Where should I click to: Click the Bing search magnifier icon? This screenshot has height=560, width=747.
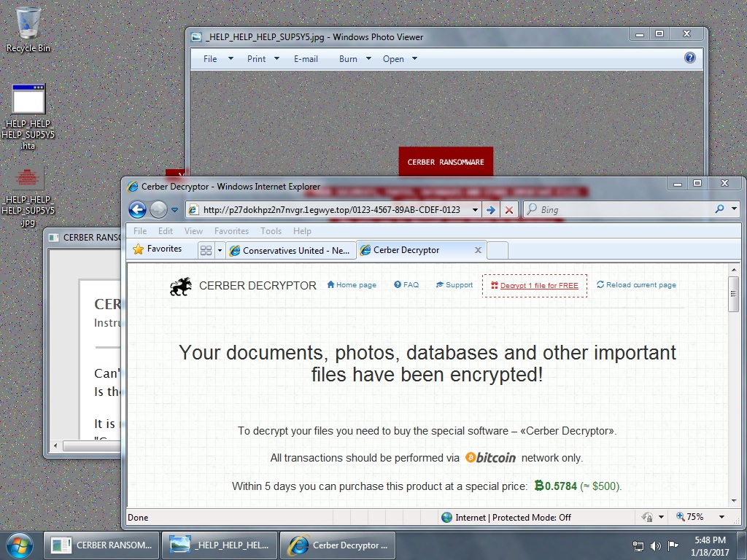coord(719,209)
